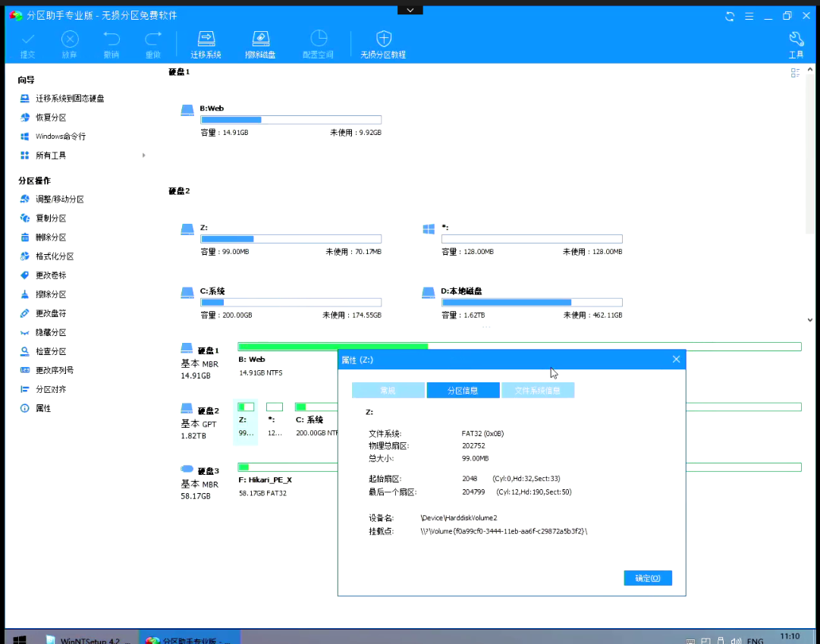Click the top center dropdown chevron

coord(410,10)
